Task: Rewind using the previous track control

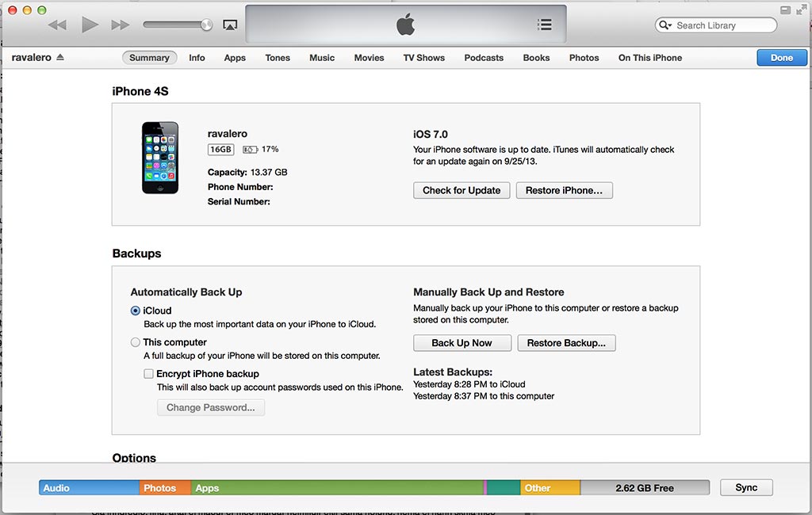Action: (57, 25)
